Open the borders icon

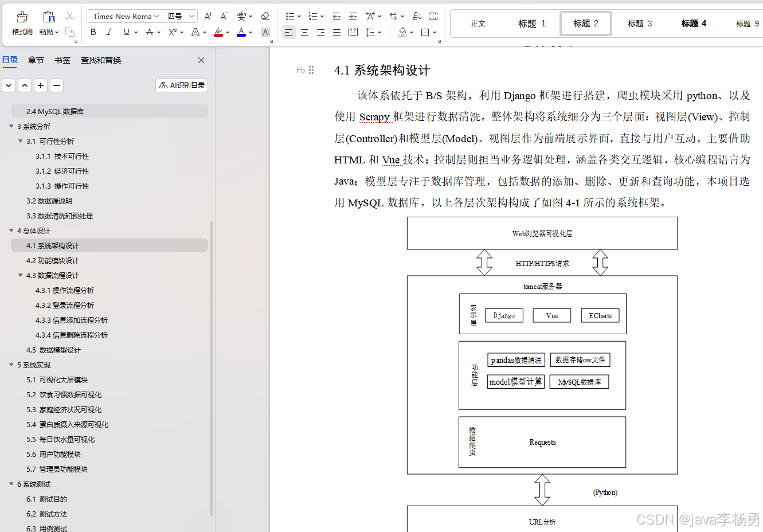pos(425,32)
